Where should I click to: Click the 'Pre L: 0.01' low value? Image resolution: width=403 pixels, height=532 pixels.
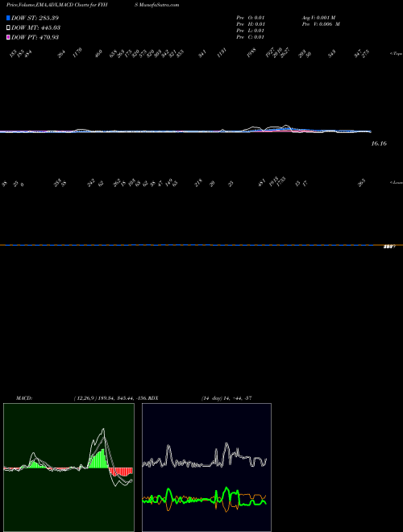click(x=251, y=31)
